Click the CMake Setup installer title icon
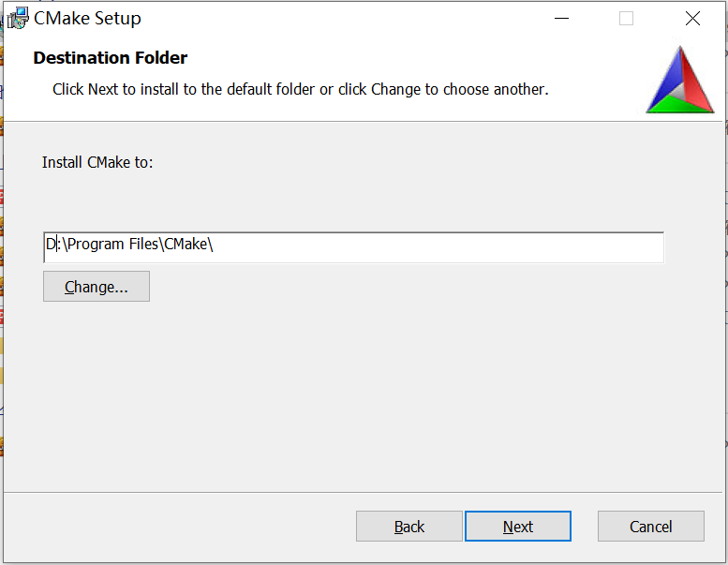 click(x=18, y=19)
